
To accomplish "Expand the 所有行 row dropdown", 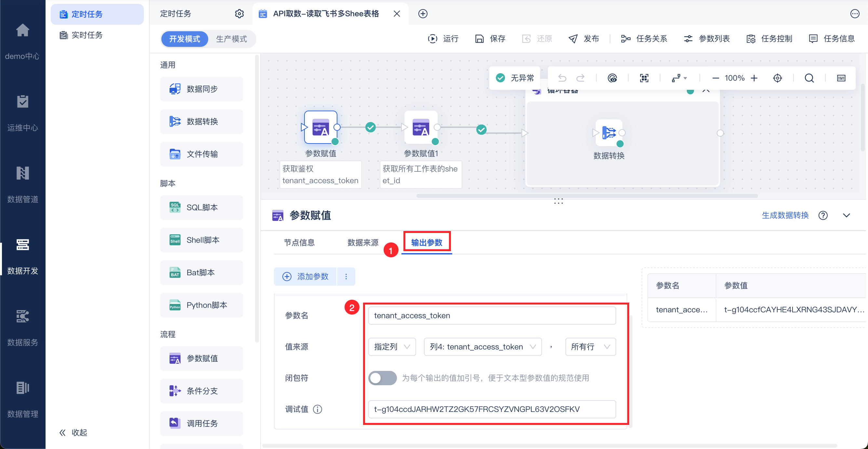I will coord(590,347).
